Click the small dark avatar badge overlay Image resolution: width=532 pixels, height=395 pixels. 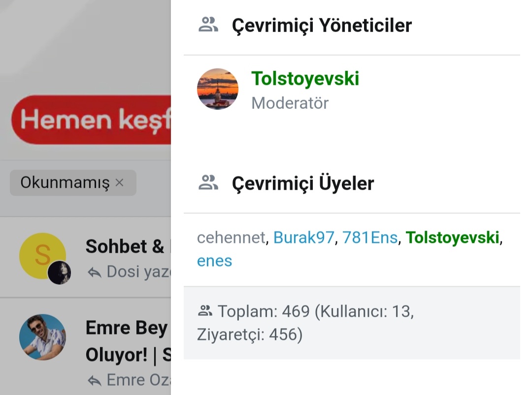(59, 272)
